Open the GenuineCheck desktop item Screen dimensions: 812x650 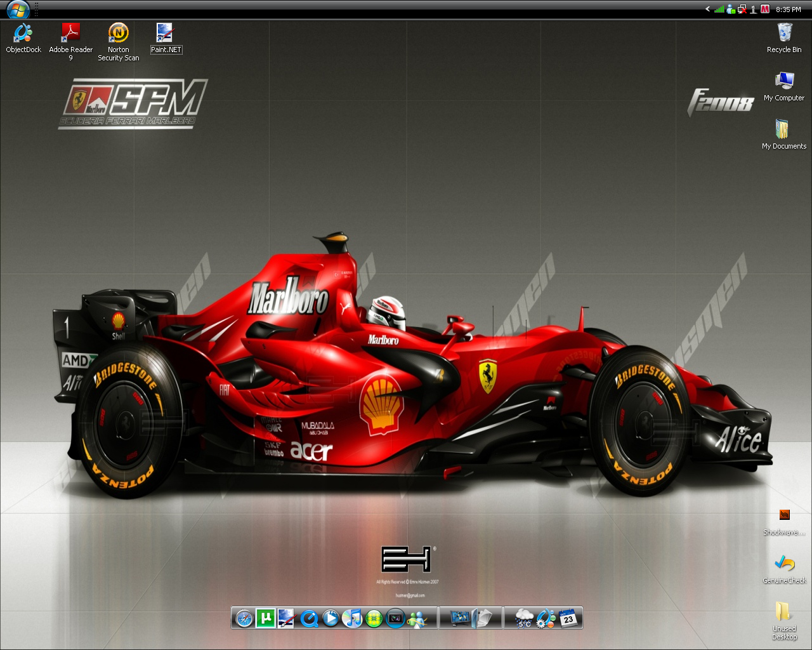(x=784, y=570)
